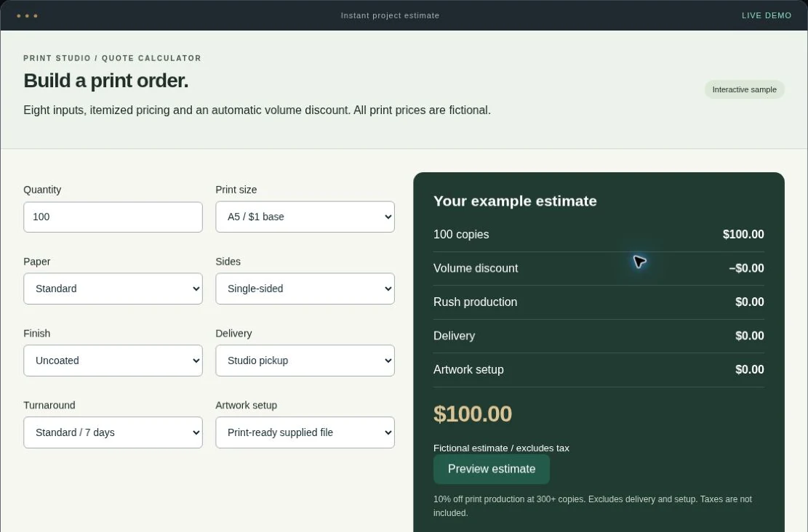Click the Delivery line in the estimate
The image size is (808, 532).
599,336
